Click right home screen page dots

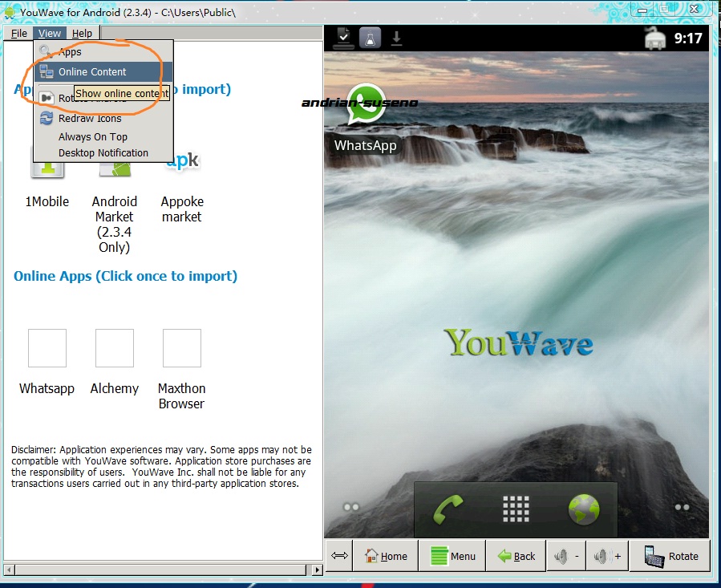[x=682, y=507]
